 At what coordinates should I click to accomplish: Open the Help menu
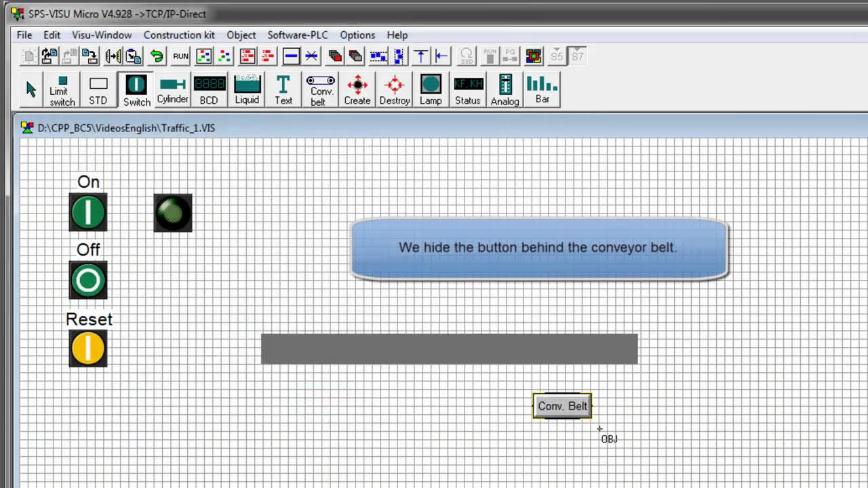(397, 35)
